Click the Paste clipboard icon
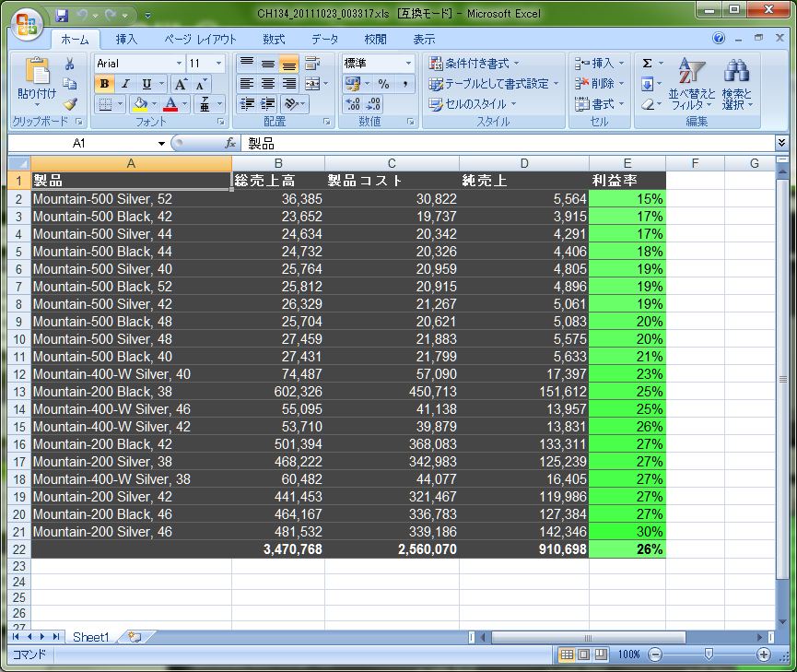 point(37,71)
